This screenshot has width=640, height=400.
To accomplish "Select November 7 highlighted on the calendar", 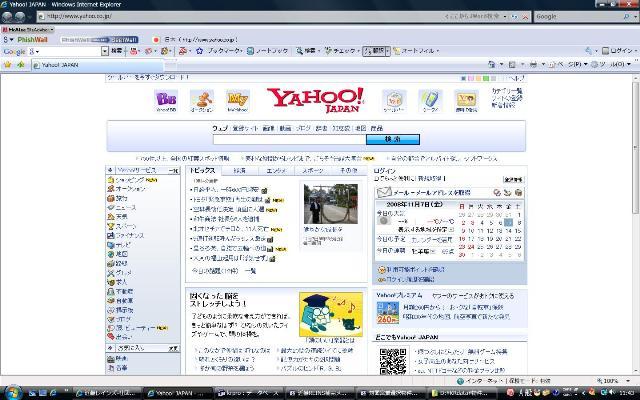I will point(508,222).
